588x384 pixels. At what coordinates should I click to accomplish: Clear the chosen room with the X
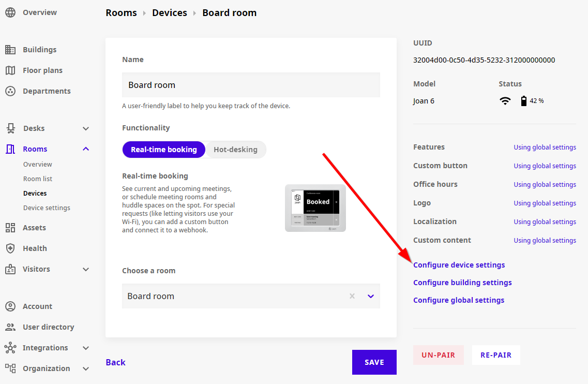(352, 296)
